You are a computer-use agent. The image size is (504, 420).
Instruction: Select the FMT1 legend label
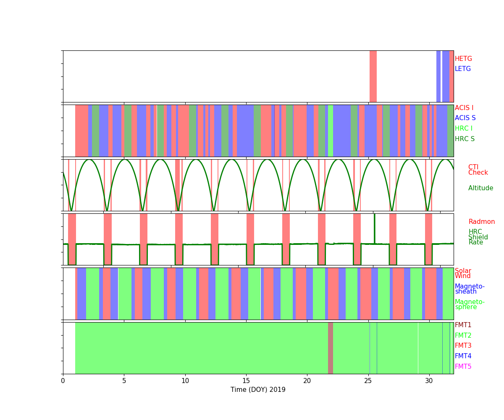[463, 325]
